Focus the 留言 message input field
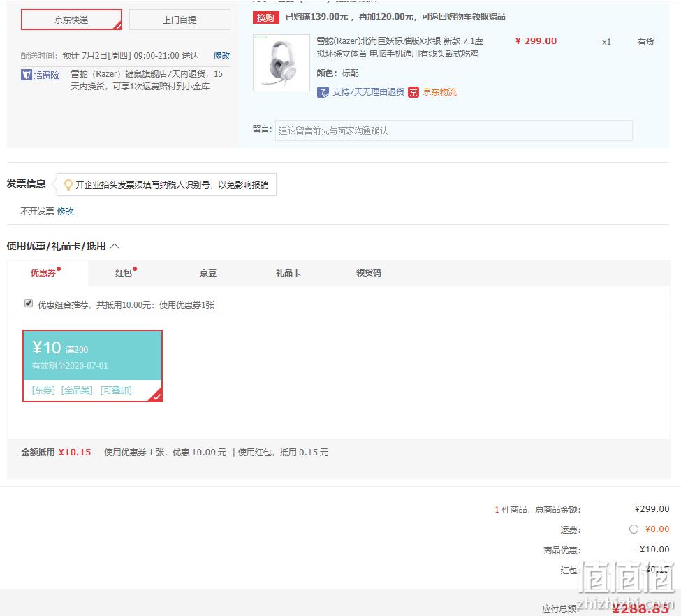This screenshot has width=681, height=616. tap(454, 131)
